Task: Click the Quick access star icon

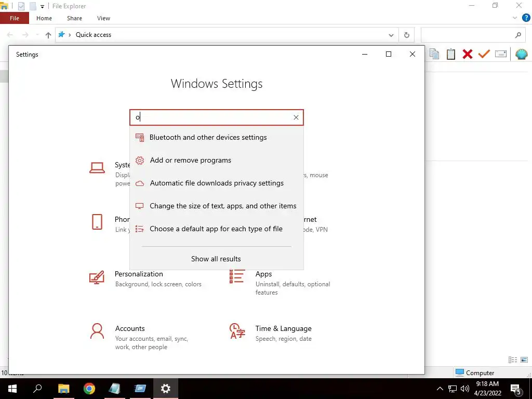Action: coord(61,34)
